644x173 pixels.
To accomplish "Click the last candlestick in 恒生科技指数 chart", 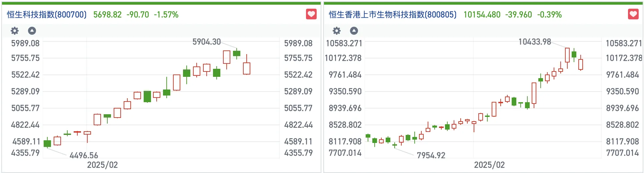I will (x=247, y=68).
